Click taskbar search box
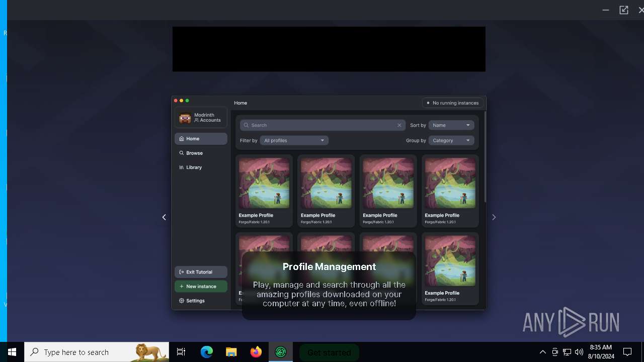 point(97,352)
